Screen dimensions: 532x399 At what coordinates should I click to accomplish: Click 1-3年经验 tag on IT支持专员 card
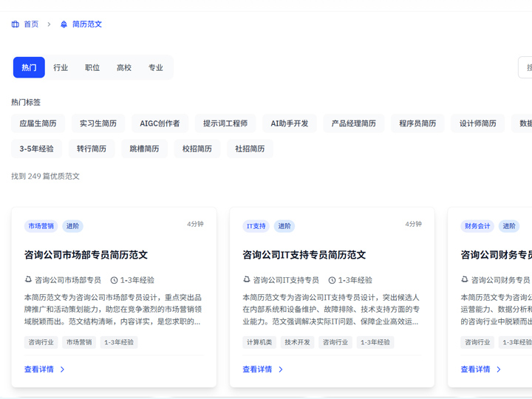pos(375,342)
